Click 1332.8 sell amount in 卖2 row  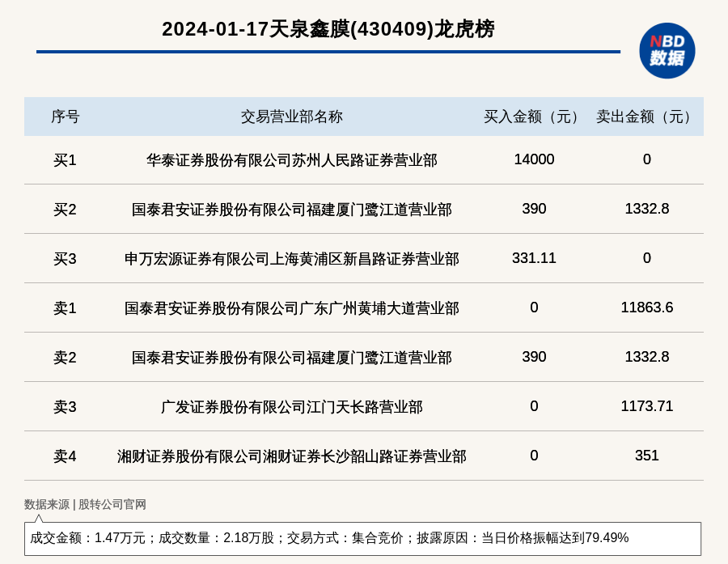click(647, 356)
